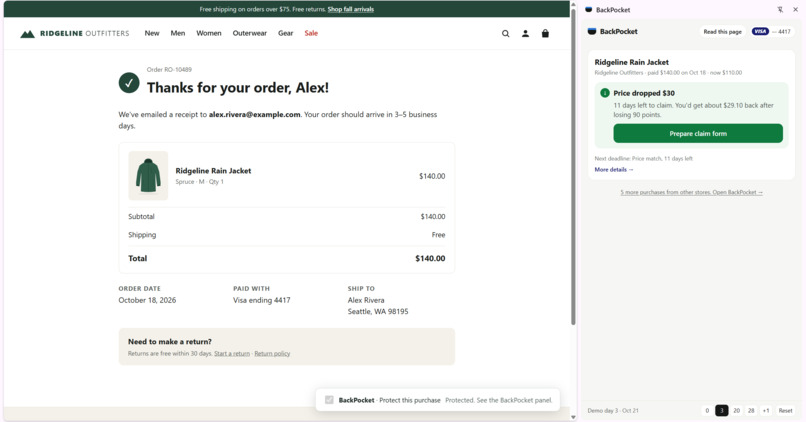Click the Demo day 3 · Oct 21 label
This screenshot has width=806, height=422.
click(x=613, y=411)
